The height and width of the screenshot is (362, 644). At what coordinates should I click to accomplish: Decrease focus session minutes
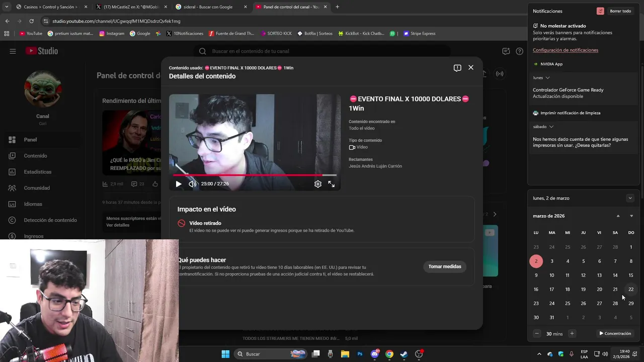(x=537, y=333)
